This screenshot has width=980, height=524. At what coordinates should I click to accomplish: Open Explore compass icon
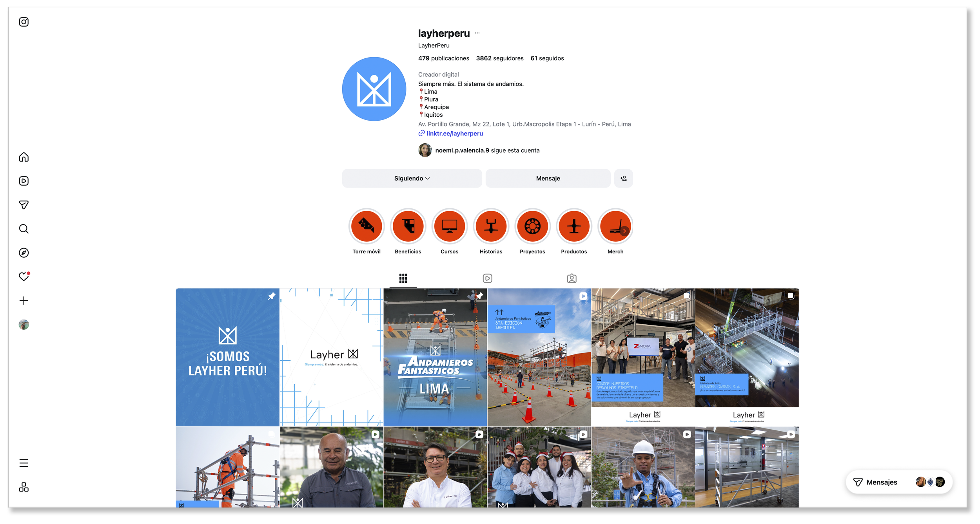(x=24, y=253)
